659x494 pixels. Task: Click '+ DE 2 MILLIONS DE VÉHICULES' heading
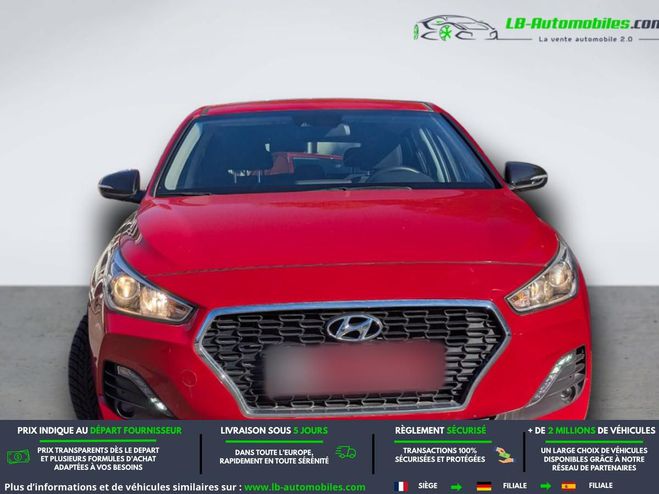tap(591, 431)
